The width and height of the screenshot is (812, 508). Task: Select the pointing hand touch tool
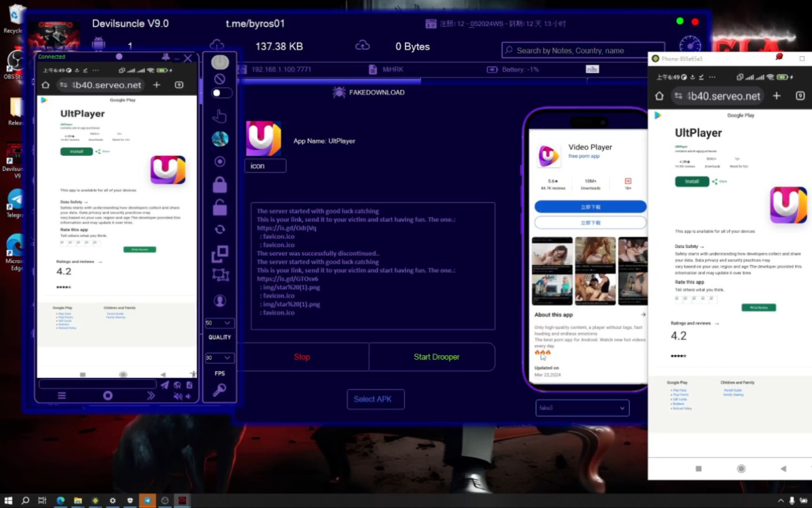click(219, 116)
